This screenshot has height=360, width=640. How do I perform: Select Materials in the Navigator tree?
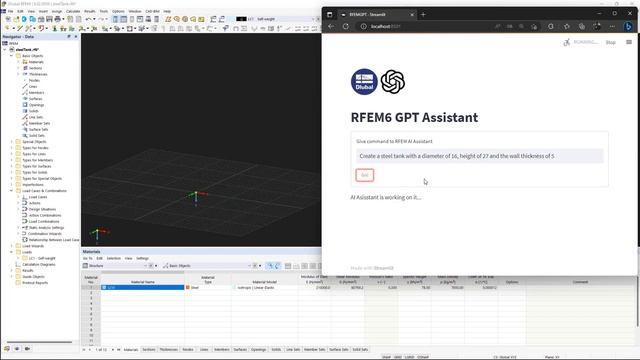(36, 62)
